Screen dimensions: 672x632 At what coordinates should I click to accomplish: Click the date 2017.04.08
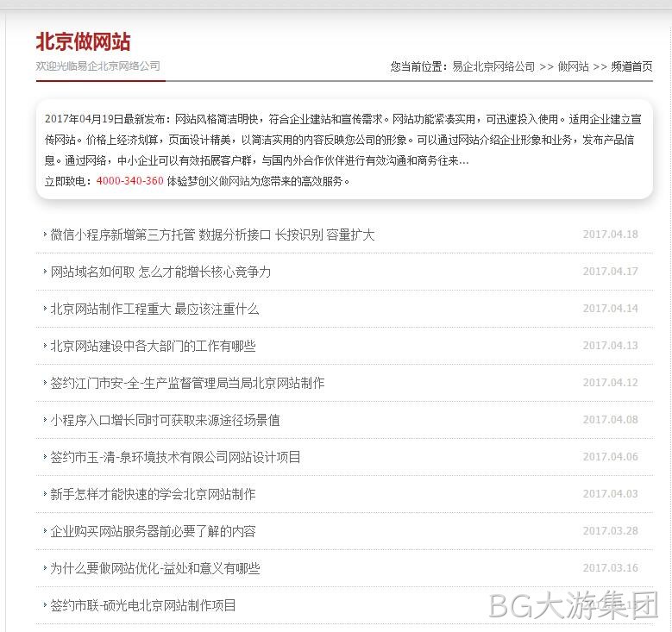[x=610, y=420]
